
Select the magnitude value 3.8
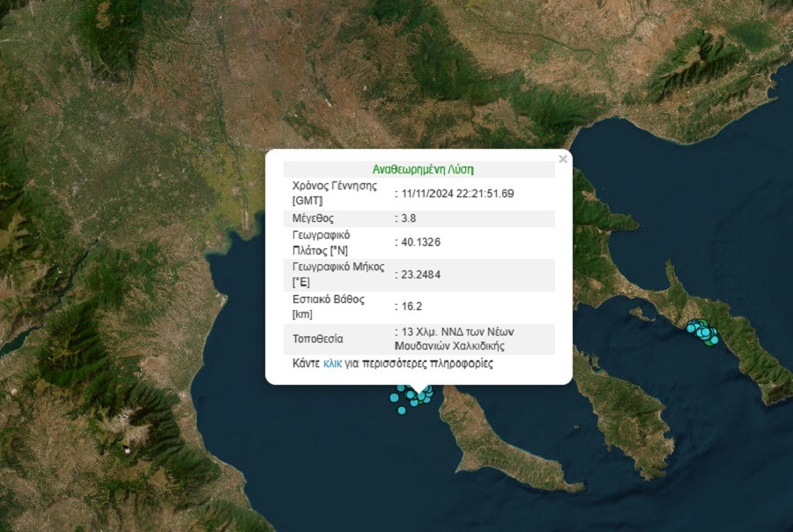coord(409,218)
